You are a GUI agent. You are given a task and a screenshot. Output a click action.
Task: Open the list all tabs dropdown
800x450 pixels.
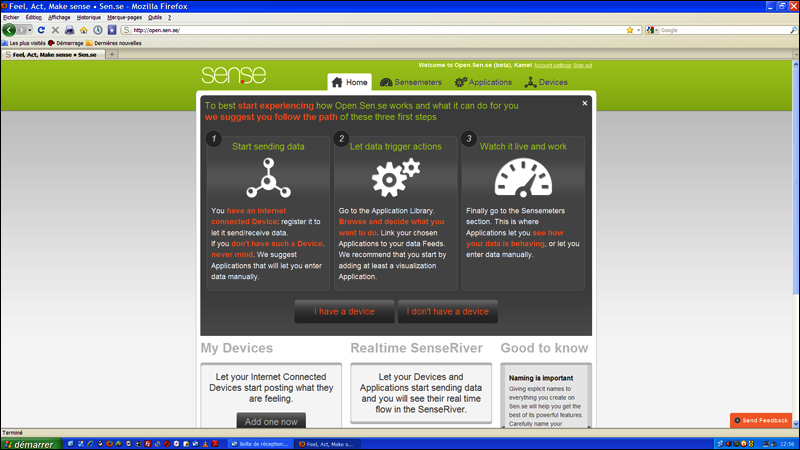click(x=795, y=55)
